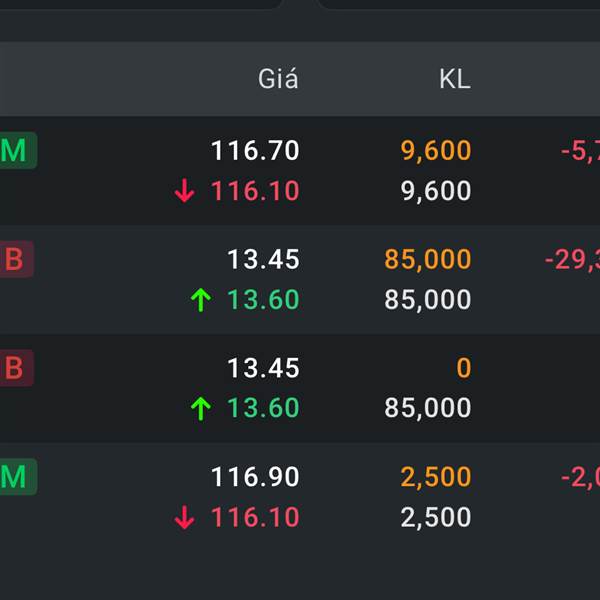
Task: Click orange 2,500 volume value
Action: (436, 477)
